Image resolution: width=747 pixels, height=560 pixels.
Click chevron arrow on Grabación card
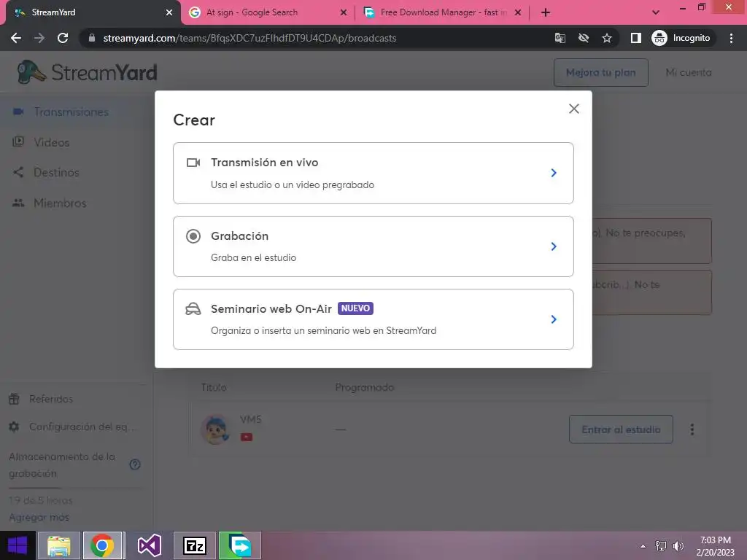(x=554, y=246)
